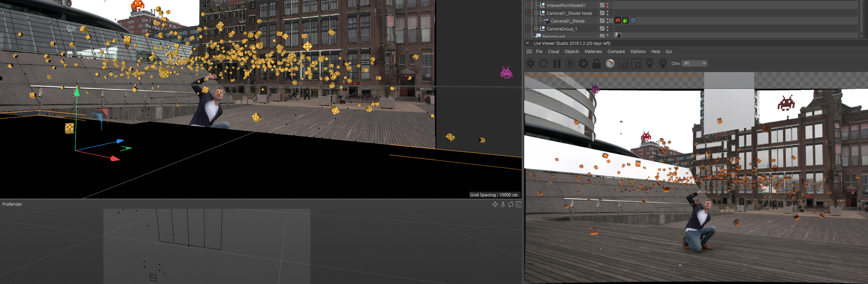Toggle visibility dots for CameraGroup_1
The image size is (868, 284).
[607, 29]
